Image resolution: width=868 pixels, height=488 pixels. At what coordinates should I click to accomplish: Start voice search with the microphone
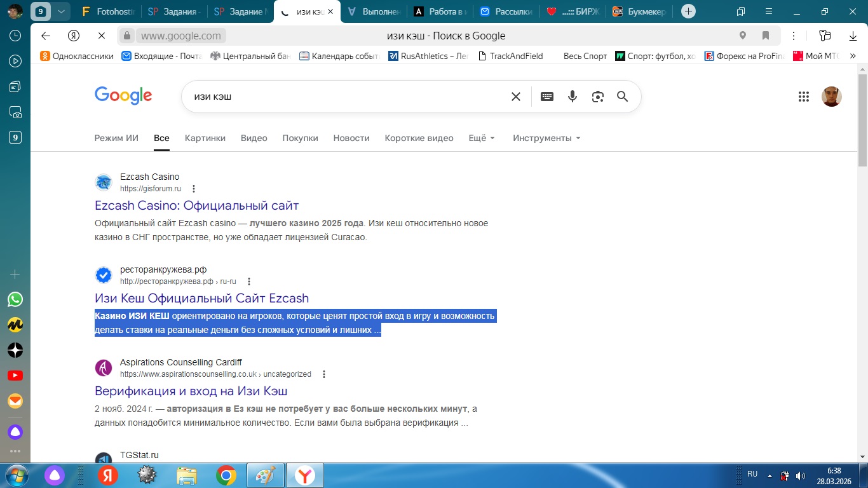click(573, 97)
